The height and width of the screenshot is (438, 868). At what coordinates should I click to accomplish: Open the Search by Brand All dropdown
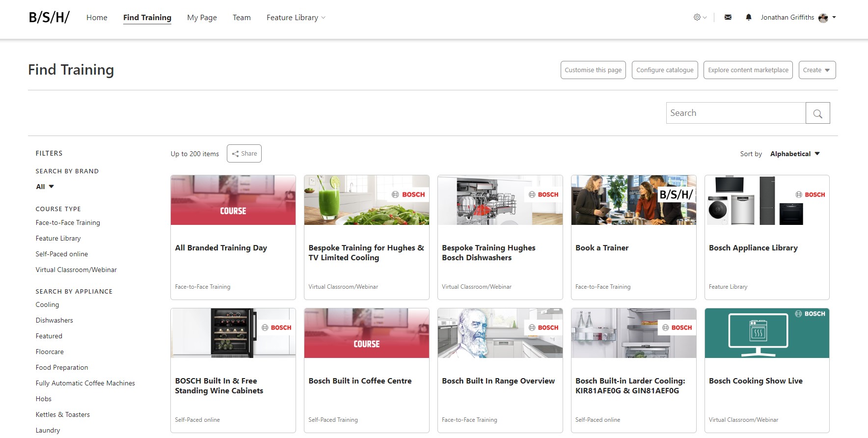45,187
